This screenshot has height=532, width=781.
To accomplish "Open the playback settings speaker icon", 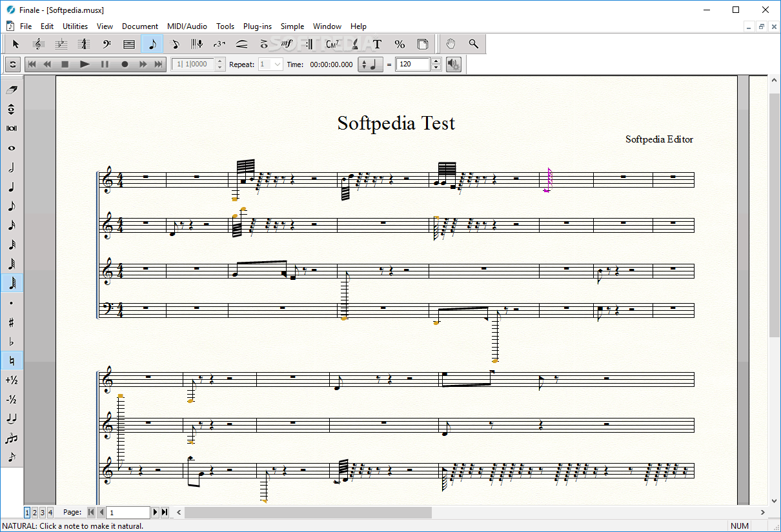I will click(x=453, y=64).
